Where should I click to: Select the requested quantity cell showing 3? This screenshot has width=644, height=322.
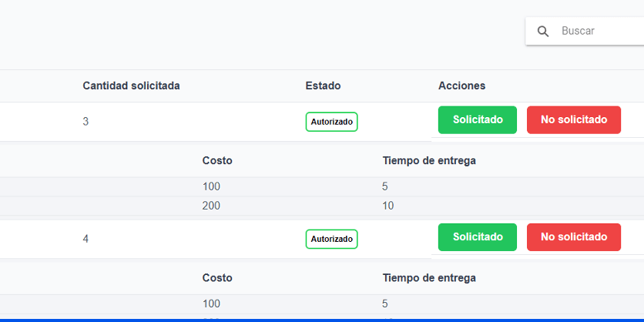[86, 122]
